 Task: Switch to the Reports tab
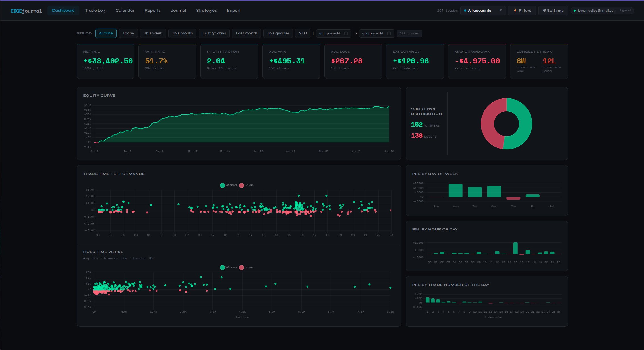(152, 11)
